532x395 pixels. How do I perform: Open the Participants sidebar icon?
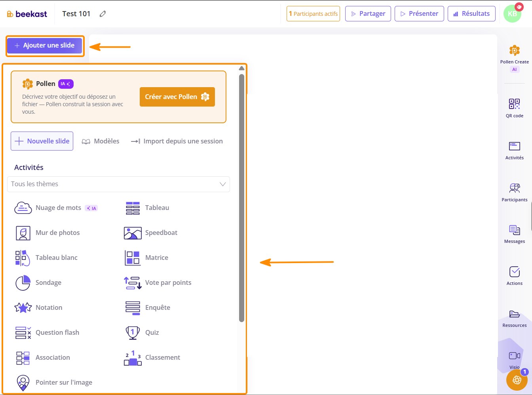click(514, 188)
